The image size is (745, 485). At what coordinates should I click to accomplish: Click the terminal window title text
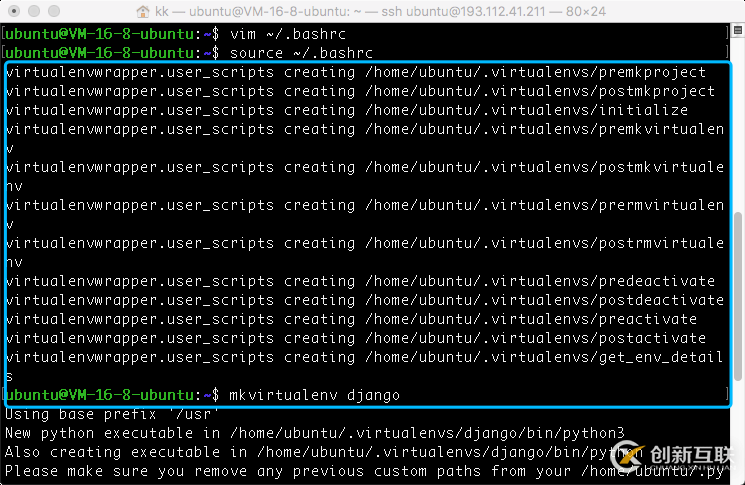(380, 11)
